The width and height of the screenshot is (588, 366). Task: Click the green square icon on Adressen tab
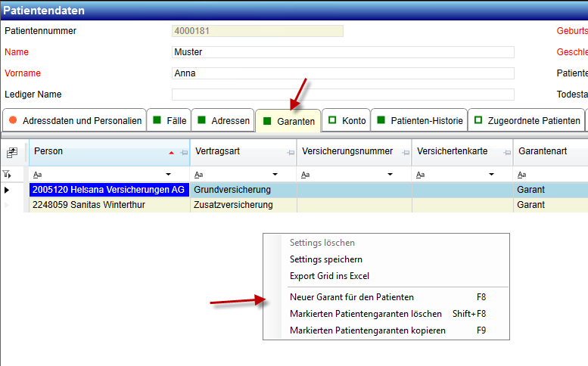202,120
